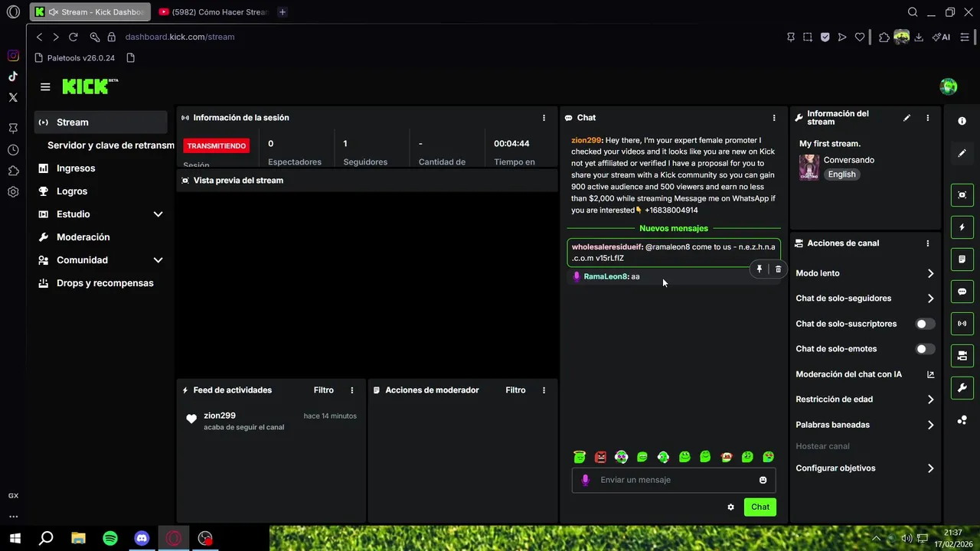Open the hamburger menu beside the Kick logo
Screen dimensions: 980x551
pos(45,87)
